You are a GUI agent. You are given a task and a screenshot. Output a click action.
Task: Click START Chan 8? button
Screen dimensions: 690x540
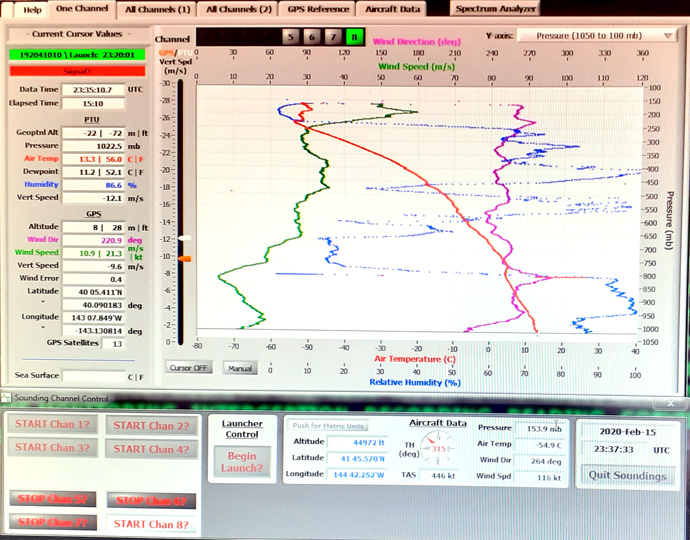(151, 524)
